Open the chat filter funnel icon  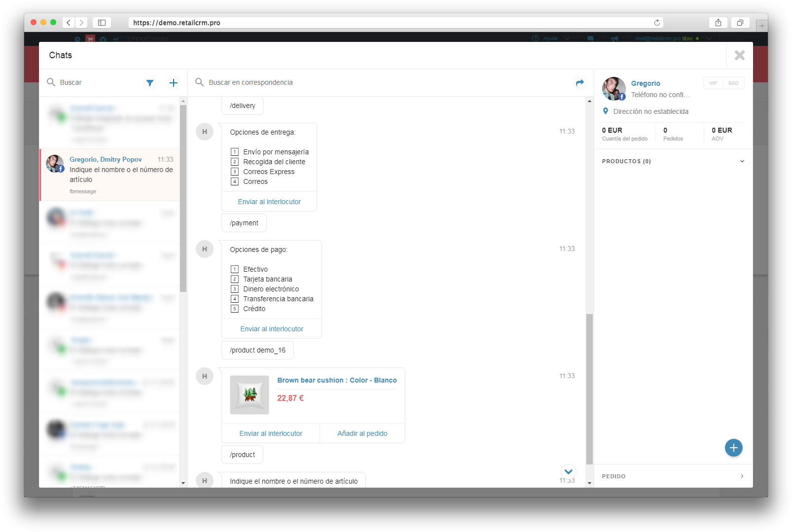(150, 83)
